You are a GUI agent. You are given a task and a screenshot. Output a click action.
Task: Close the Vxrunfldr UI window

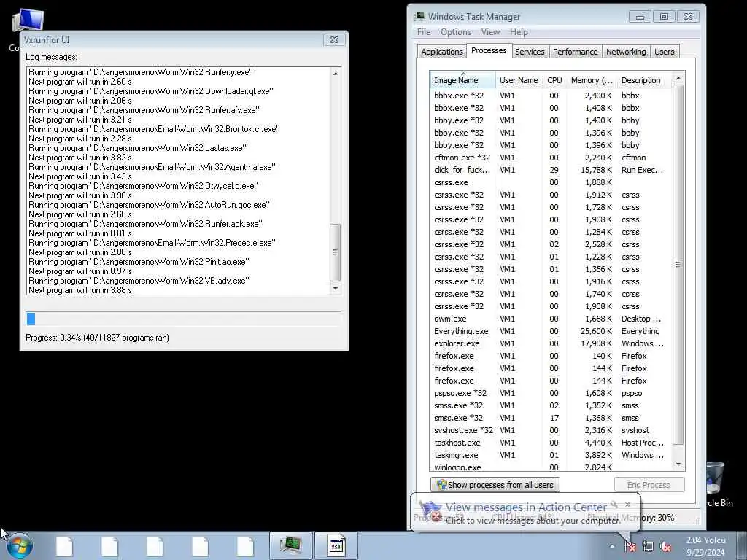[x=334, y=40]
